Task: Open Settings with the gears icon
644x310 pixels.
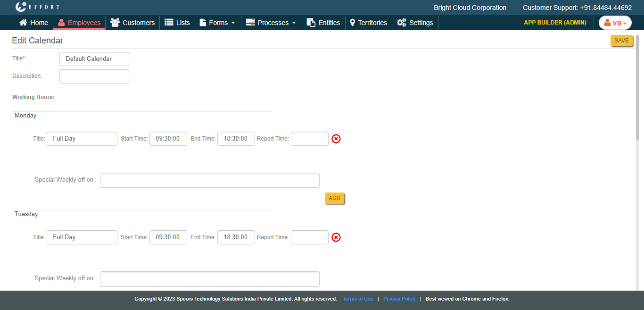Action: pyautogui.click(x=415, y=23)
